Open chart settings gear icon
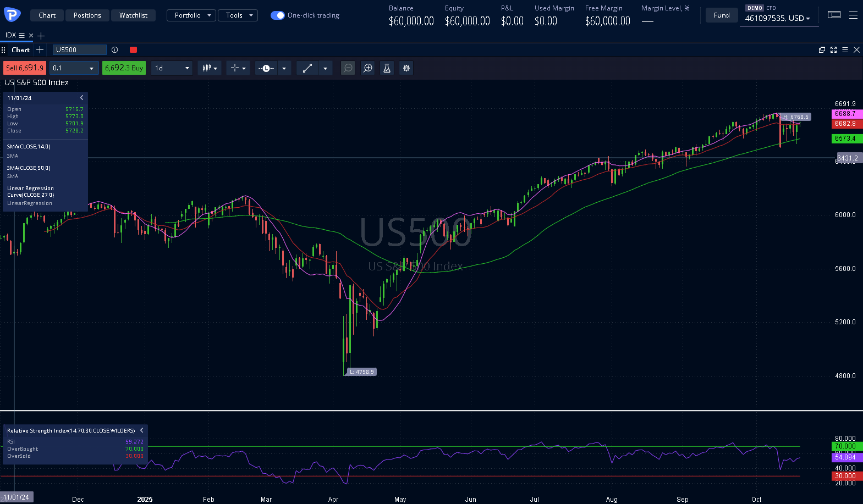This screenshot has width=863, height=504. (406, 68)
